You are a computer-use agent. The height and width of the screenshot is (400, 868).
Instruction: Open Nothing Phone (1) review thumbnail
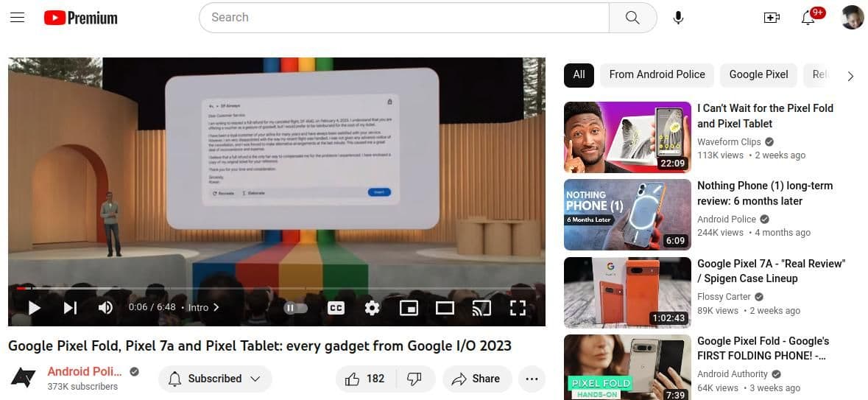tap(627, 214)
